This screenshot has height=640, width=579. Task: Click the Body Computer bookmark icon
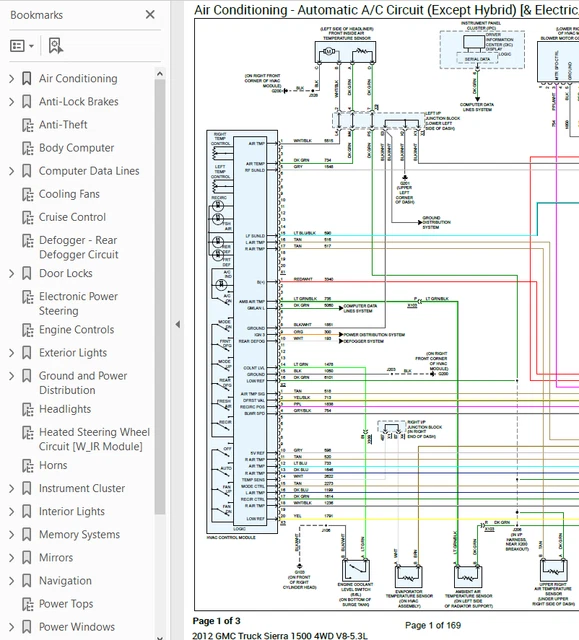[x=27, y=148]
